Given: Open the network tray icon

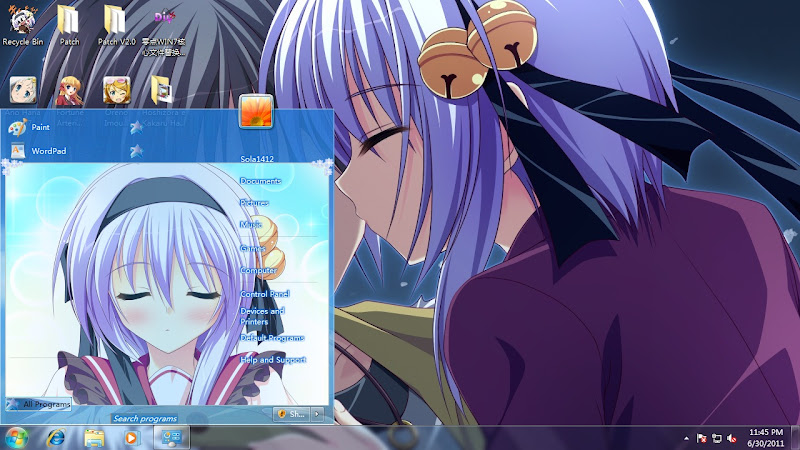Looking at the screenshot, I should 717,438.
